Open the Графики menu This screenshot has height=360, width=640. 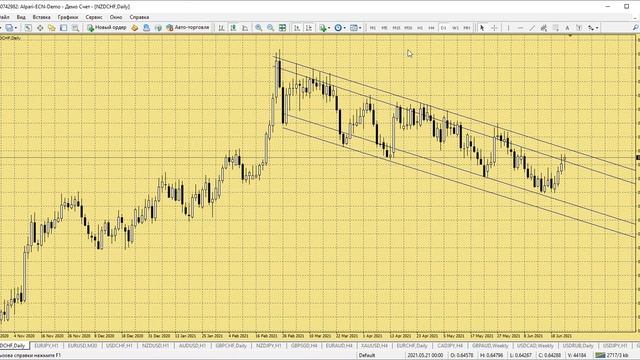pos(68,17)
